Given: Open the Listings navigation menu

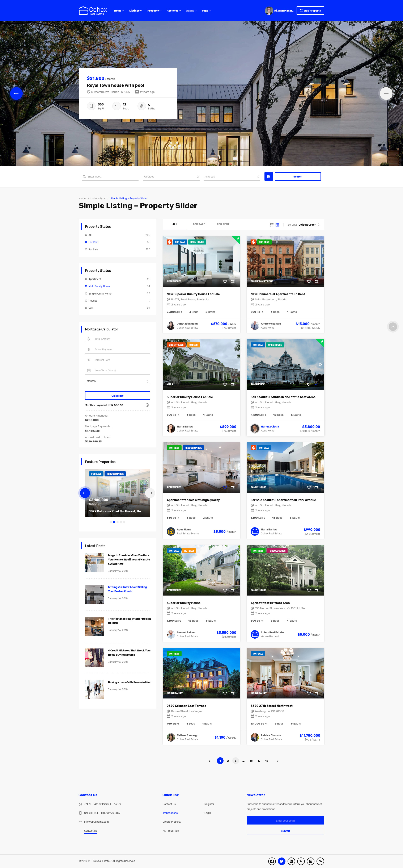Looking at the screenshot, I should [135, 11].
